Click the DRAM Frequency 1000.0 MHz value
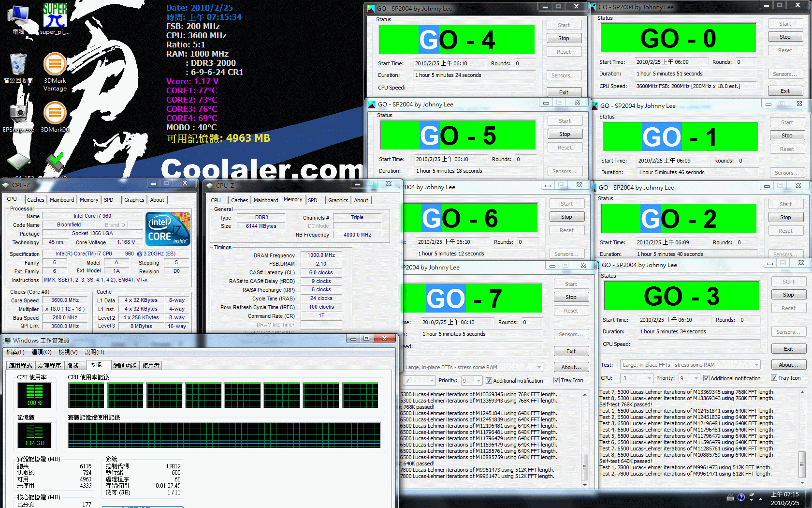The width and height of the screenshot is (812, 508). pyautogui.click(x=321, y=255)
